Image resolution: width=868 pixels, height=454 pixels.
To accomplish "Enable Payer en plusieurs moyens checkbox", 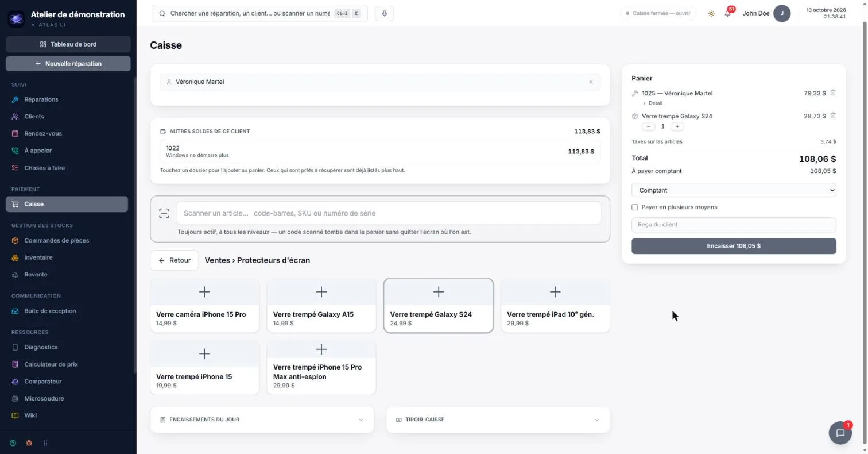I will coord(635,207).
